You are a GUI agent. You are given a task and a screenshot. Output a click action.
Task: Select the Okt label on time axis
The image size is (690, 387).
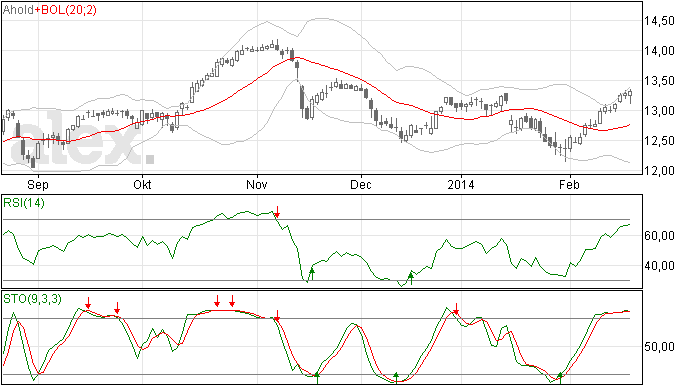click(x=143, y=184)
